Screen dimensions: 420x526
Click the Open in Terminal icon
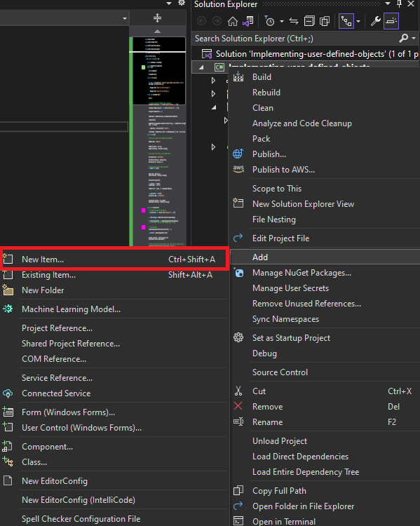click(238, 521)
